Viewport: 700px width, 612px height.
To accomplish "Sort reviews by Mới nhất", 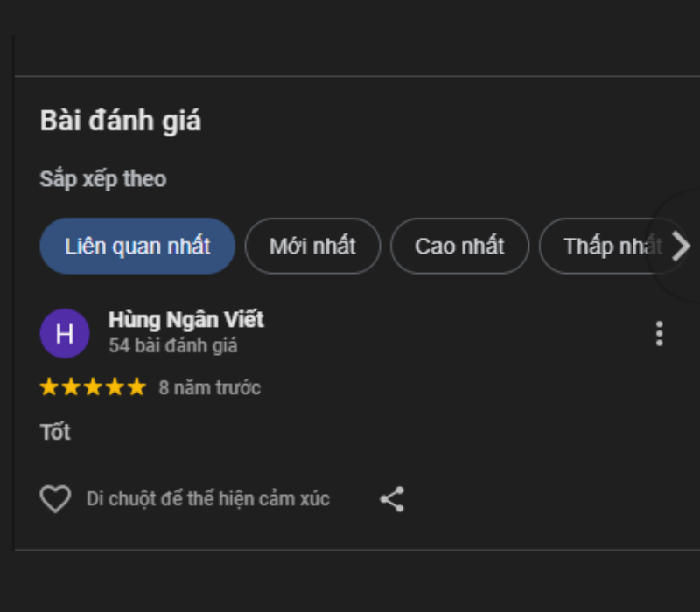I will click(312, 247).
